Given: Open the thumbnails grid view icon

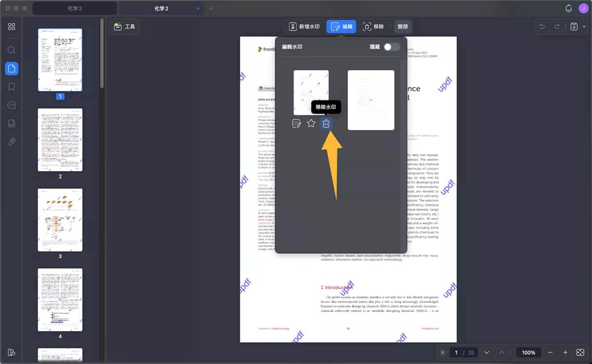Looking at the screenshot, I should 12,27.
